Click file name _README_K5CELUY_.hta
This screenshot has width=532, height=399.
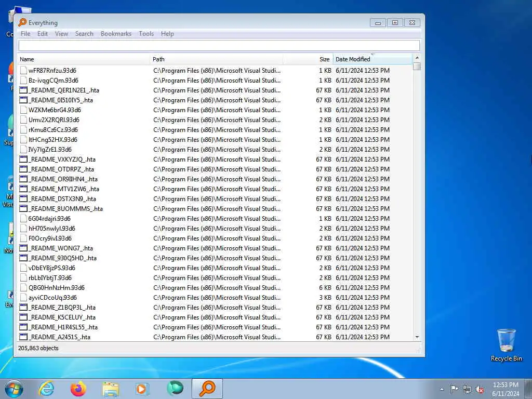point(62,317)
